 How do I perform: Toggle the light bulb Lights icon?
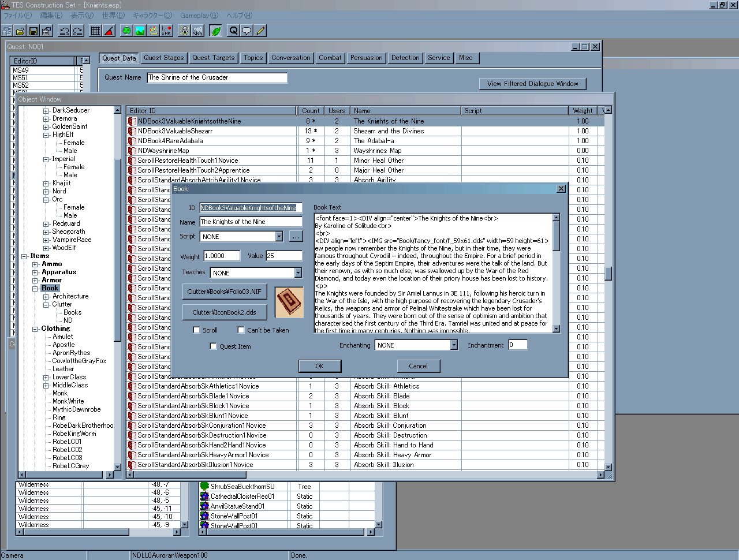(185, 31)
